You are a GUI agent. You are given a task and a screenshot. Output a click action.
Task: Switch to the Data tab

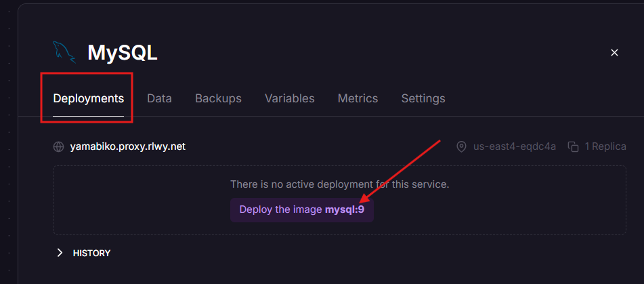point(159,99)
